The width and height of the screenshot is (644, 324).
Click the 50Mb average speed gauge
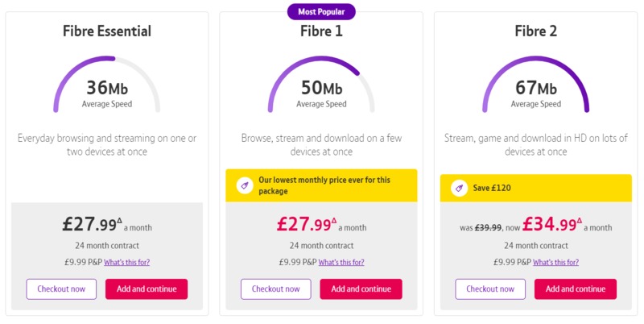coord(321,85)
